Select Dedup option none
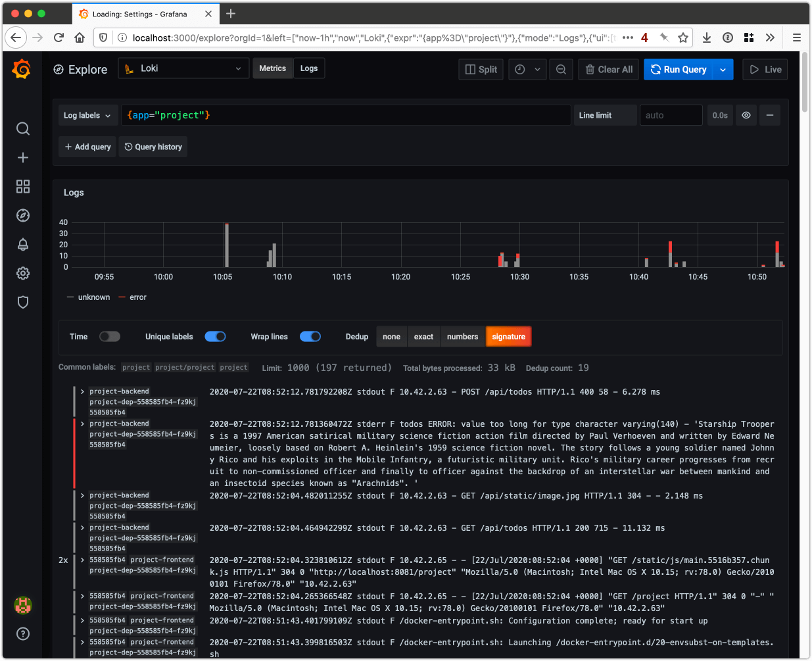This screenshot has height=661, width=812. pos(392,337)
